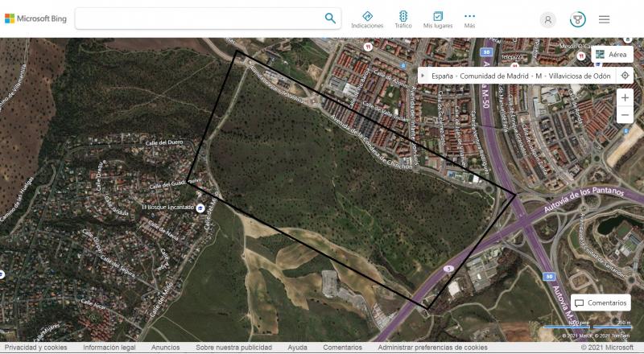Click the Microsoft Bing logo

click(35, 19)
